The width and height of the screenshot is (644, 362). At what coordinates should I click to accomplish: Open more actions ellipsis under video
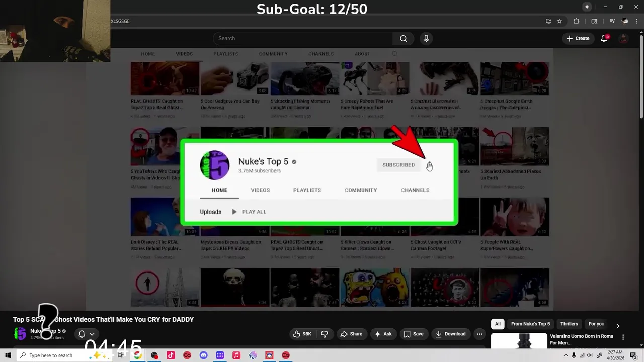coord(479,334)
